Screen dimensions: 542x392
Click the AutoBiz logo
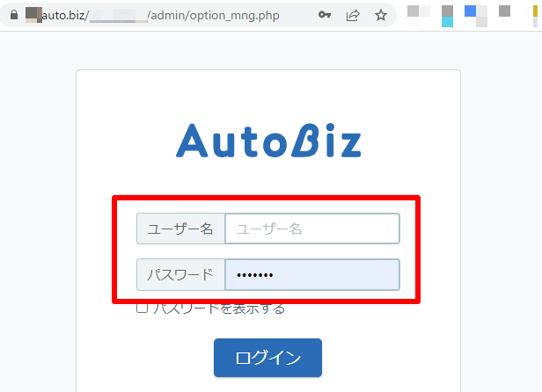point(268,141)
